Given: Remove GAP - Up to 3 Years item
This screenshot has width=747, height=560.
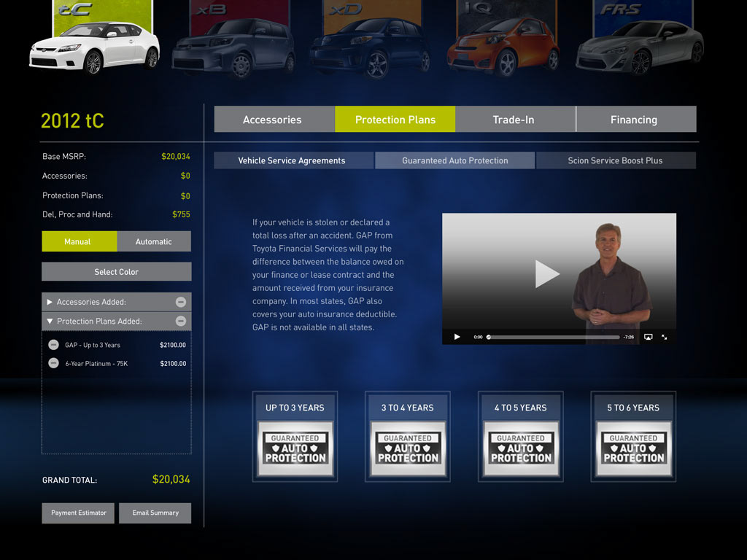Looking at the screenshot, I should (x=54, y=345).
